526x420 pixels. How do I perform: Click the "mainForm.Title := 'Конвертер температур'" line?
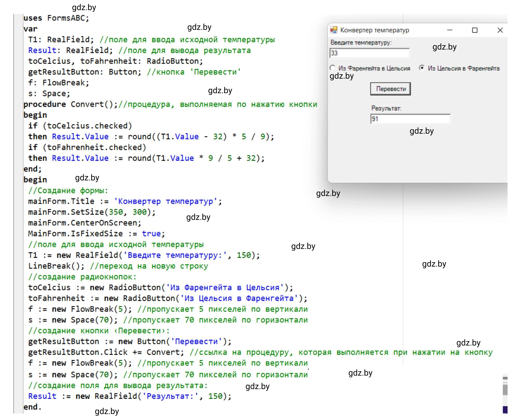click(x=125, y=201)
